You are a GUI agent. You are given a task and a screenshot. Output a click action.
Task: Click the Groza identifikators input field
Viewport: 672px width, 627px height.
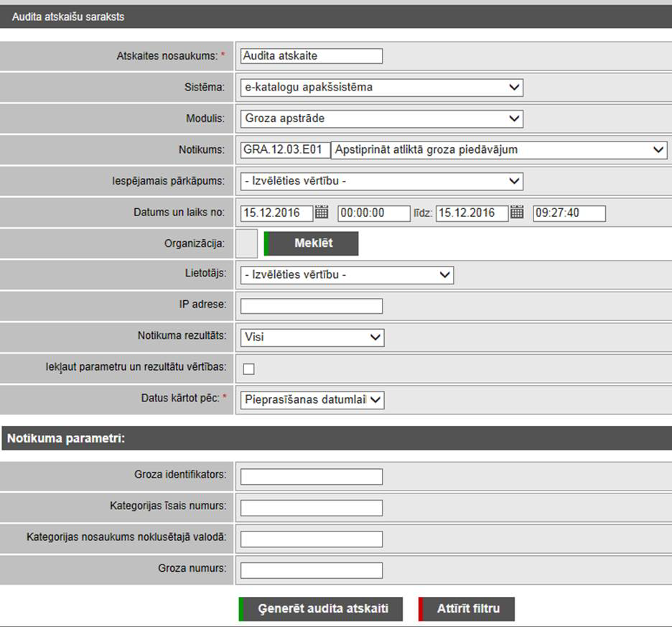(312, 477)
